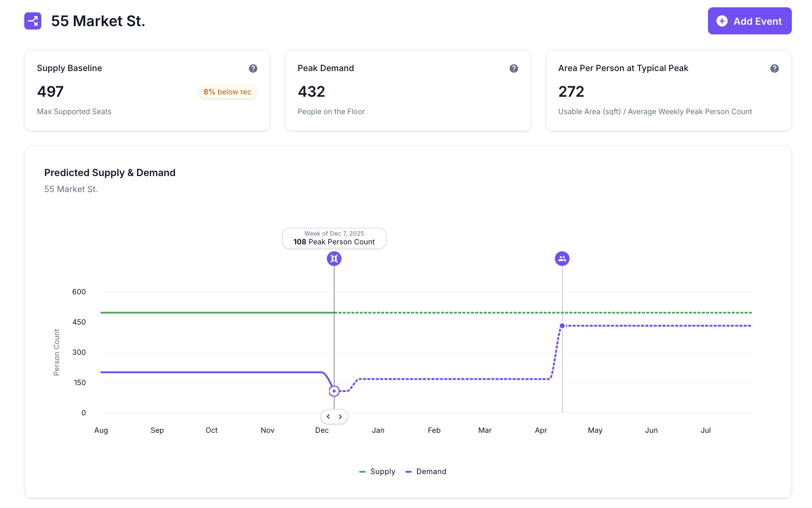
Task: Select the April headcount event marker icon
Action: click(562, 258)
